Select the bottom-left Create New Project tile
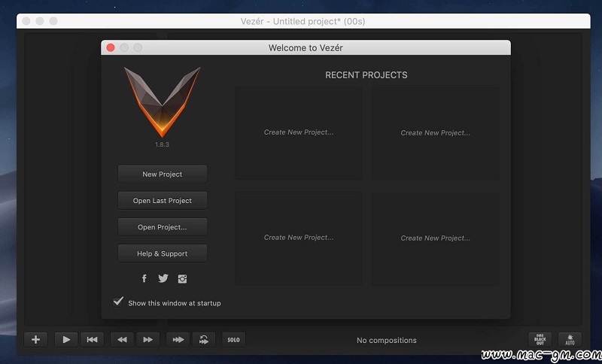This screenshot has height=364, width=602. tap(298, 238)
